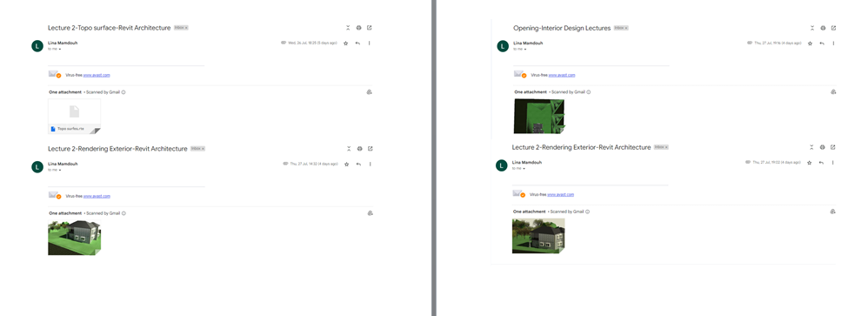Collapse all in Topo surface email thread
Viewport: 868px width, 316px height.
pos(348,28)
